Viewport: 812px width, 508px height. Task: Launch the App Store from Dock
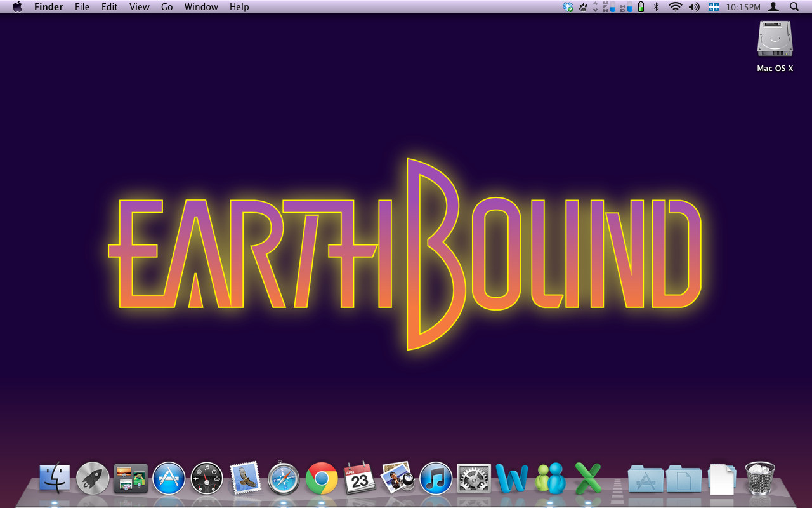pos(169,478)
